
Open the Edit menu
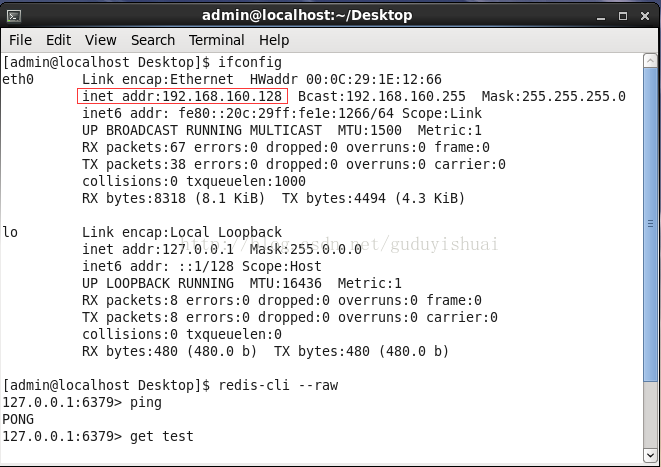click(58, 40)
